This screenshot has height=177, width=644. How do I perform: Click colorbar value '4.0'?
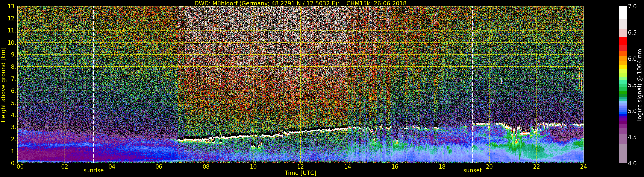point(632,163)
